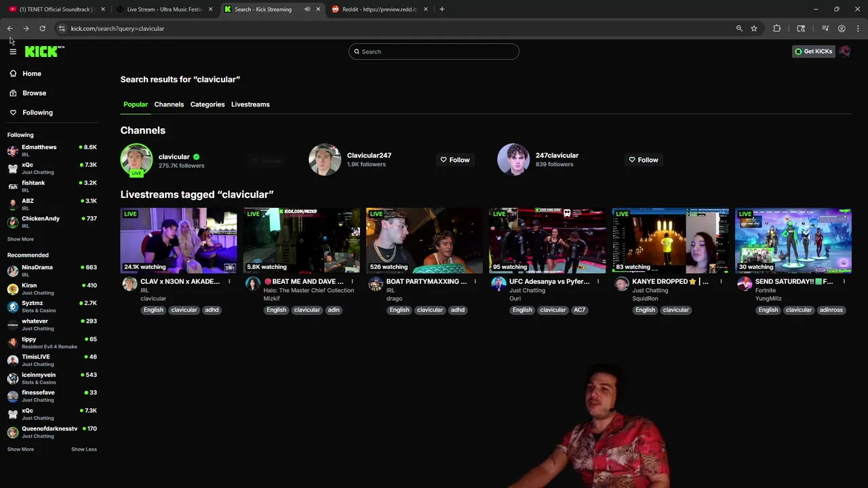The width and height of the screenshot is (868, 488).
Task: Open browser extensions puzzle icon
Action: click(776, 28)
